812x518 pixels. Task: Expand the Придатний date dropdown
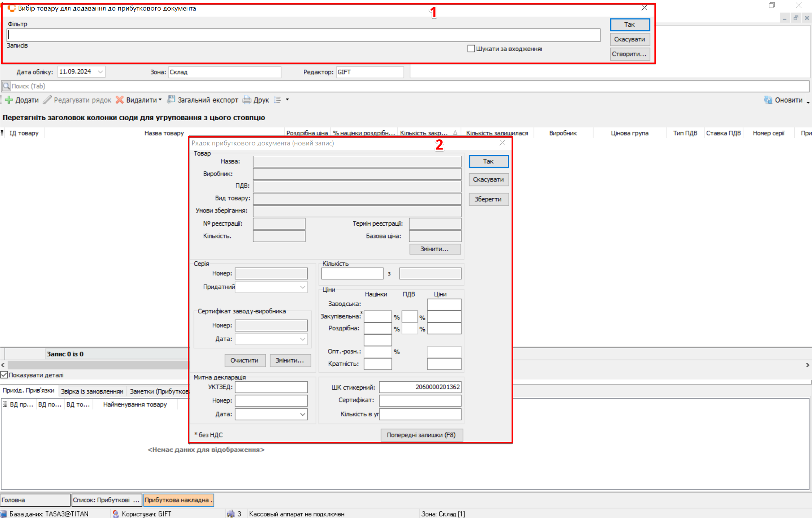pyautogui.click(x=302, y=287)
